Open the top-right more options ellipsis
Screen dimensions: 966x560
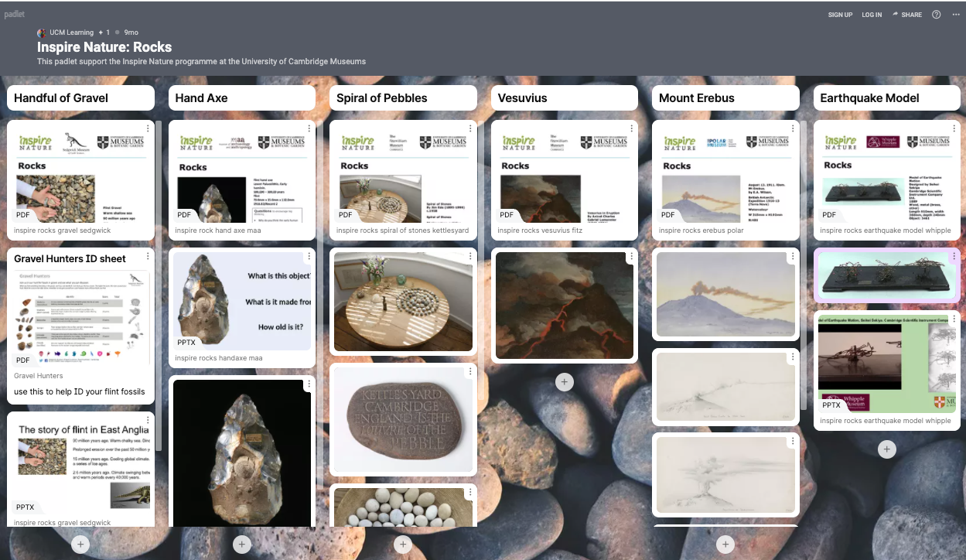pos(956,15)
